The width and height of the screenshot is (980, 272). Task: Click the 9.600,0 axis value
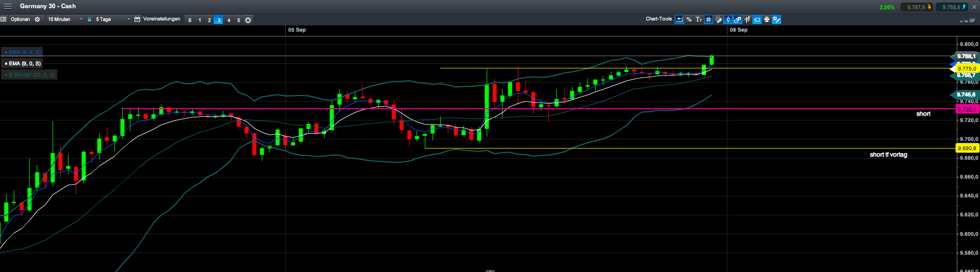click(x=969, y=234)
